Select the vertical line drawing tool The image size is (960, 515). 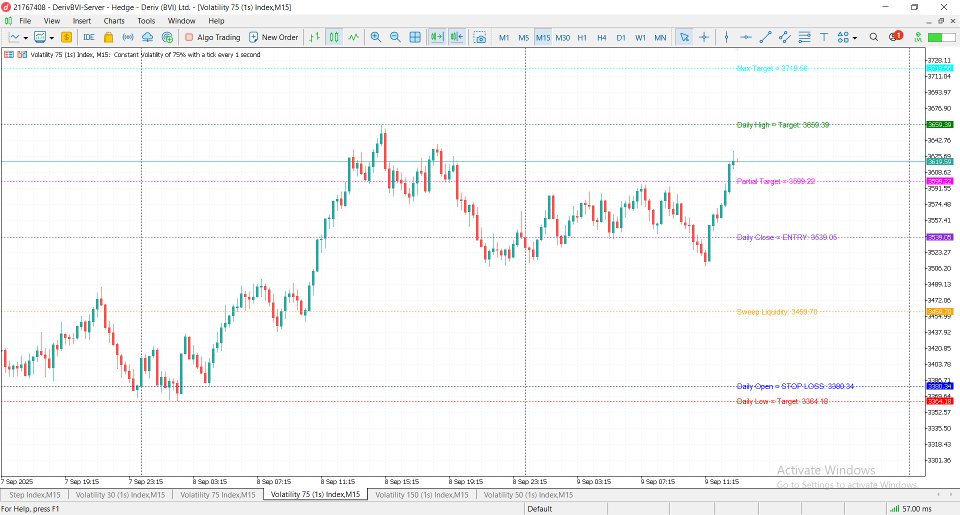pos(726,37)
